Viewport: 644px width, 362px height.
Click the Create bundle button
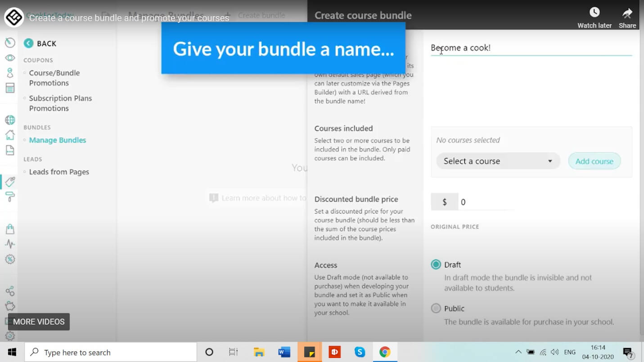click(x=255, y=15)
